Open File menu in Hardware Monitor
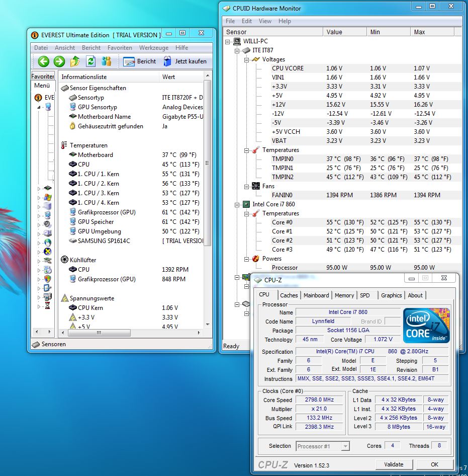This screenshot has height=476, width=468. [230, 21]
